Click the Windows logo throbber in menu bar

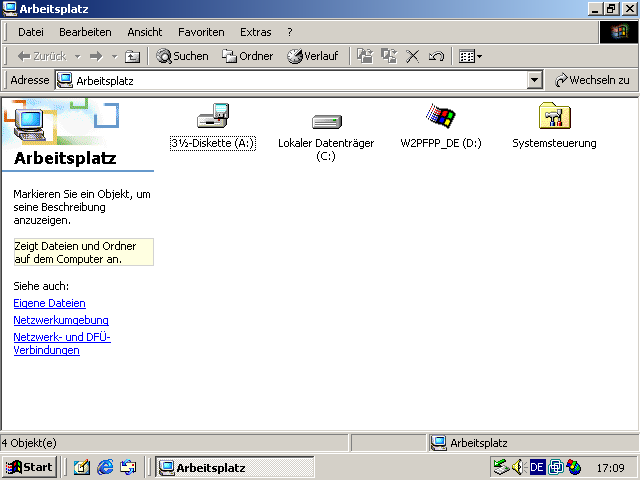coord(620,32)
